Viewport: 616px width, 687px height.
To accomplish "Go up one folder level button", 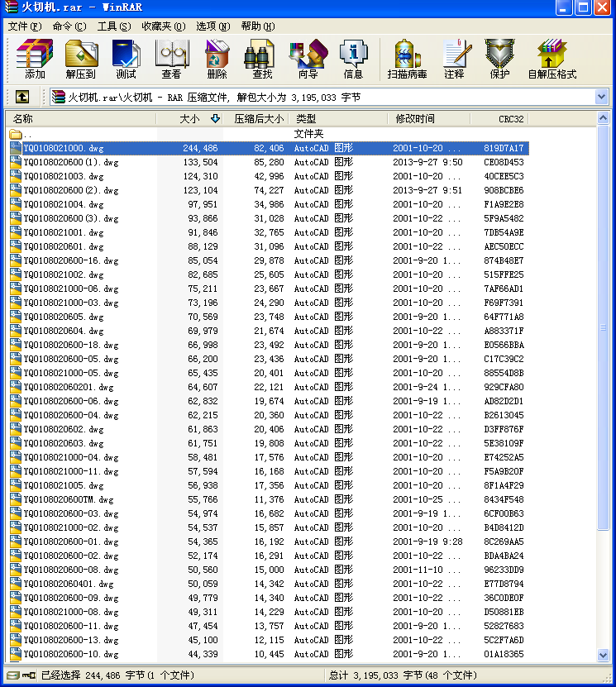I will point(22,97).
